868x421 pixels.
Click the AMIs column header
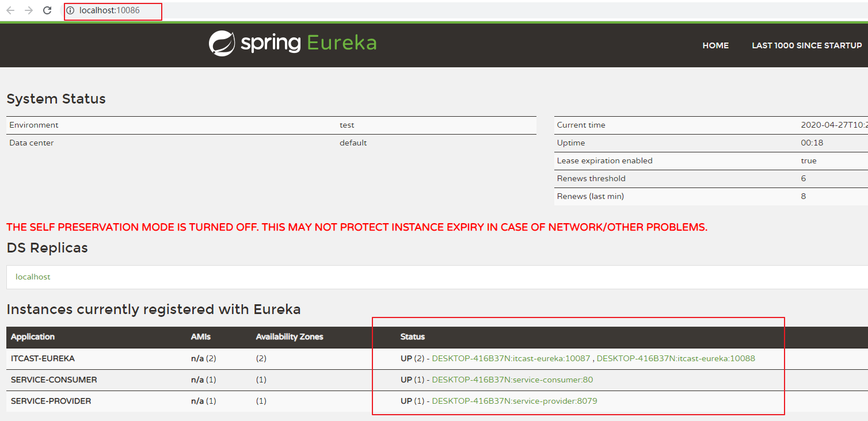click(x=201, y=336)
